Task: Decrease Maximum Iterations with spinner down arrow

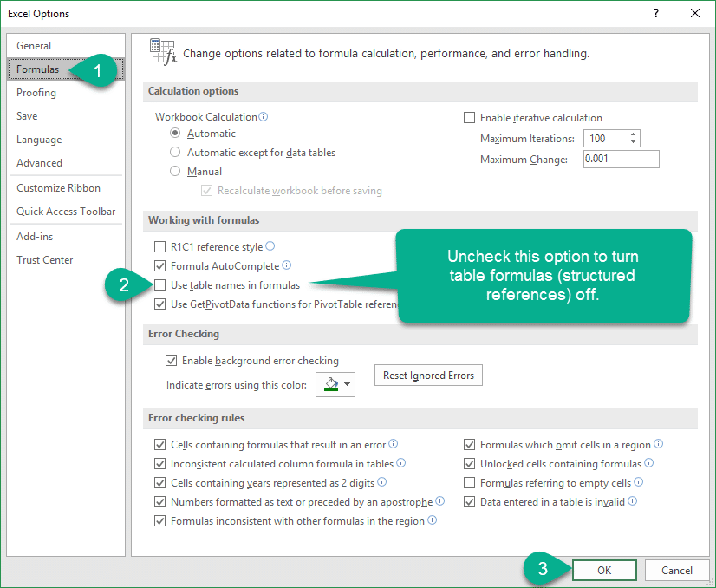Action: click(634, 142)
